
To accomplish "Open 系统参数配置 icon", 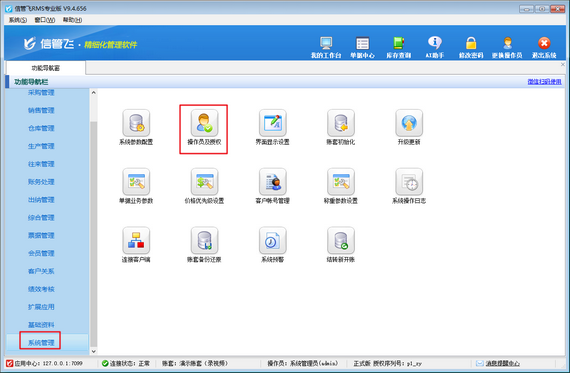I will (136, 123).
